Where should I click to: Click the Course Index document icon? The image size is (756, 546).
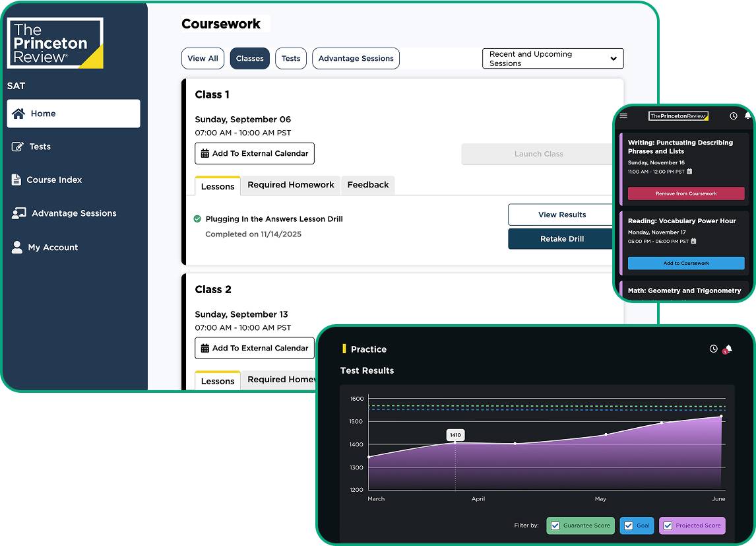pyautogui.click(x=16, y=180)
